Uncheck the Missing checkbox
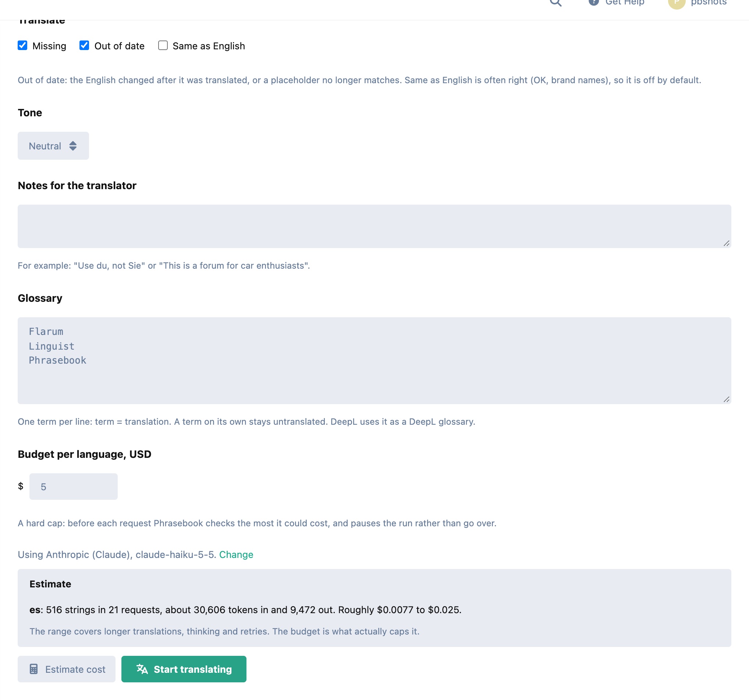This screenshot has height=700, width=749. (22, 46)
